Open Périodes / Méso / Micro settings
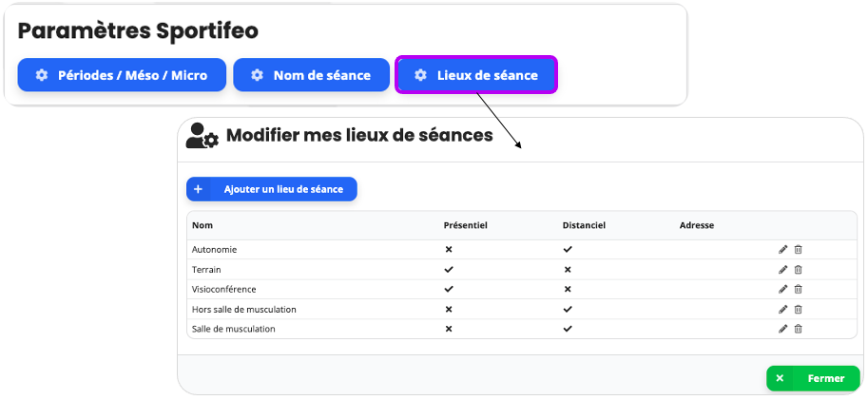The width and height of the screenshot is (868, 400). (122, 75)
